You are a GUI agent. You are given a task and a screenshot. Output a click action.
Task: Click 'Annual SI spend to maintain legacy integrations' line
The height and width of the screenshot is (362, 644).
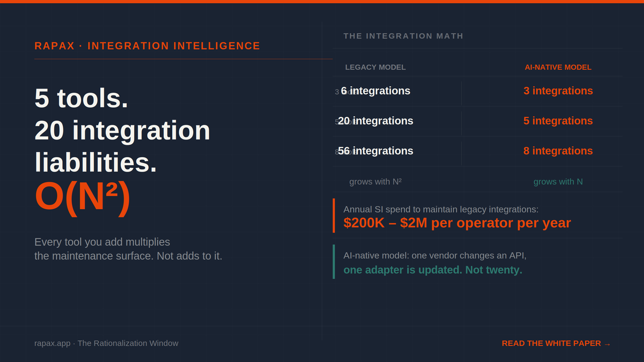[x=441, y=209]
